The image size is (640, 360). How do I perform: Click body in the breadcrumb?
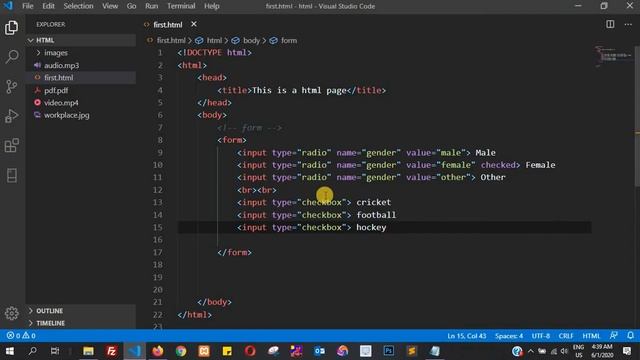[251, 40]
